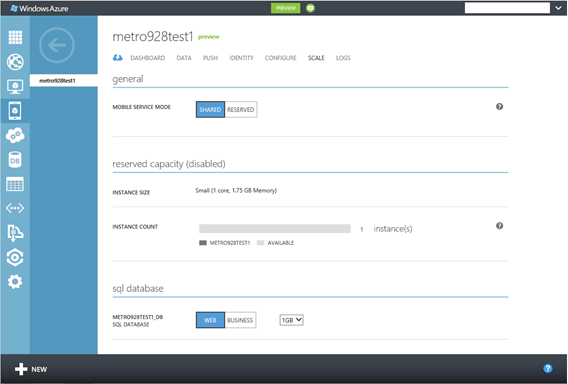Click help icon next to Mobile Service Mode
Image resolution: width=568 pixels, height=384 pixels.
click(x=500, y=107)
